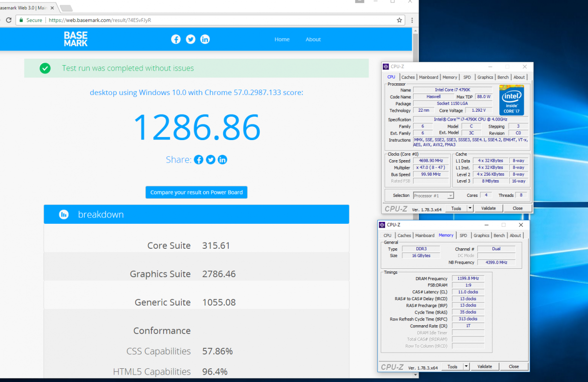Click Core Speed value 4698.90 MHz

pos(431,161)
